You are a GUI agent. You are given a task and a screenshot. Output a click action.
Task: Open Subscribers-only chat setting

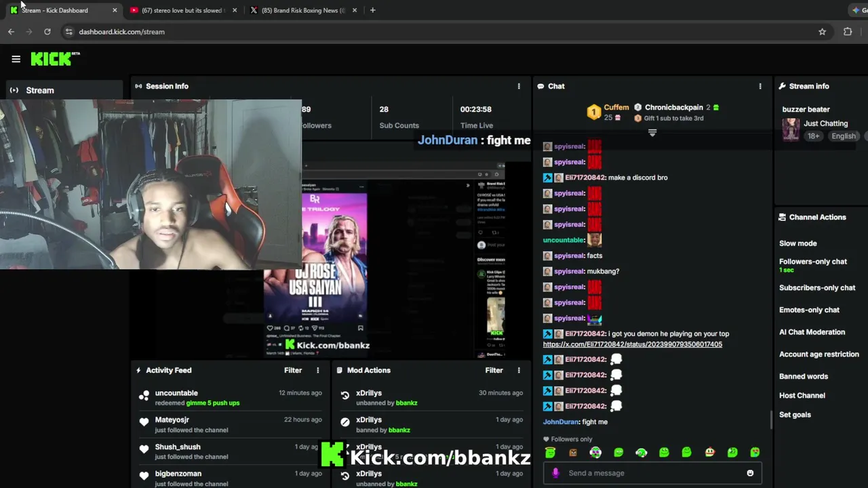[x=817, y=287]
